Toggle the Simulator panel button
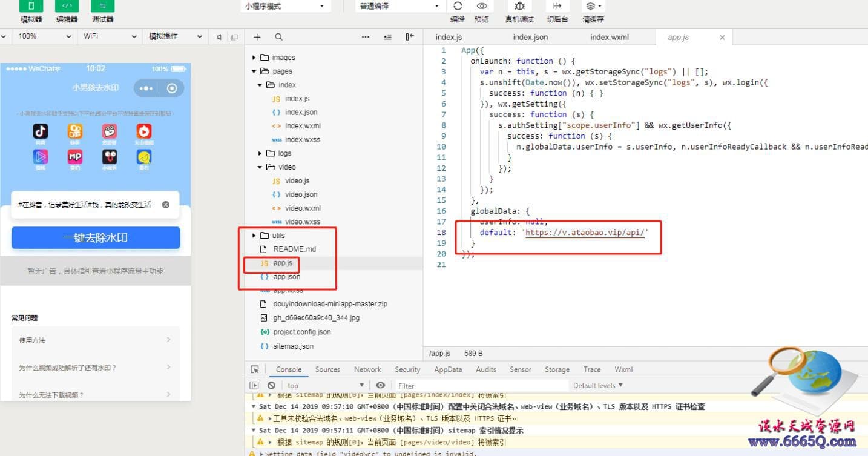 pyautogui.click(x=31, y=6)
